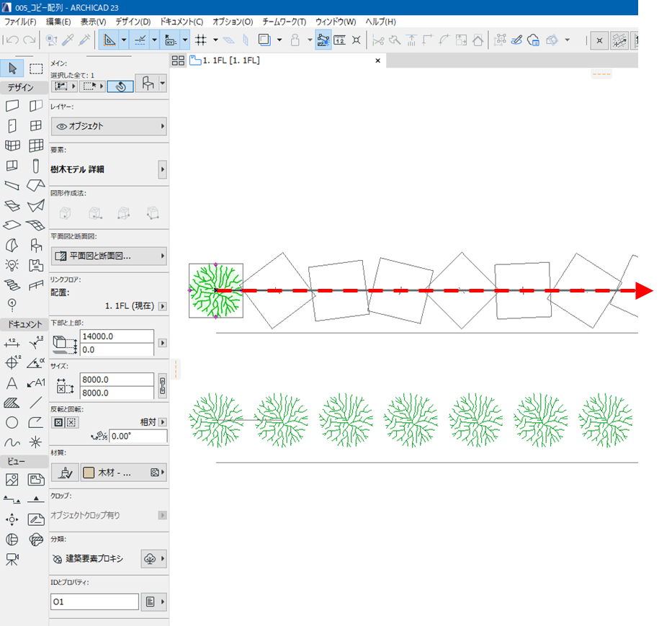
Task: Open the ファイル(F) menu
Action: [x=21, y=22]
